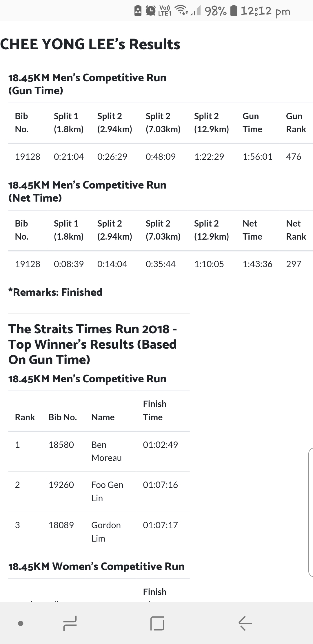The image size is (313, 644).
Task: Tap the home square navigation button
Action: click(157, 623)
